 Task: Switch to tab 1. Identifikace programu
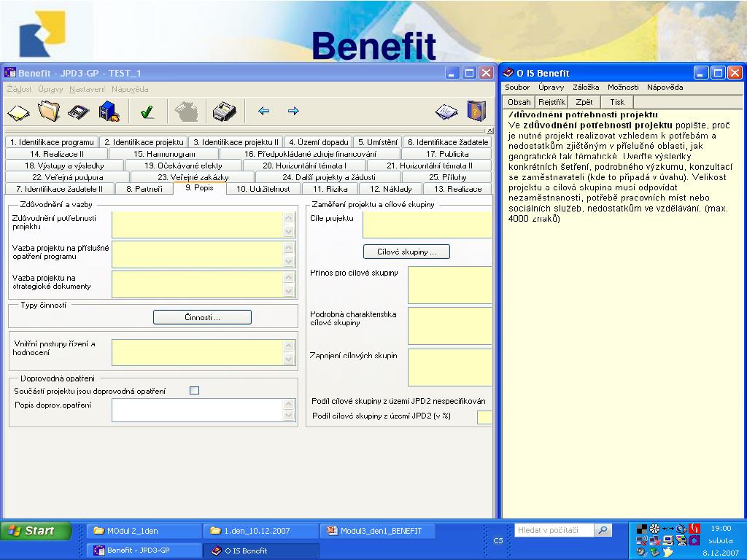[52, 142]
